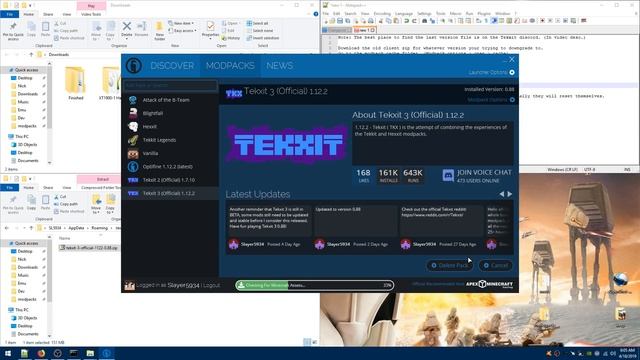
Task: Select the Vanilla modpack
Action: pyautogui.click(x=170, y=153)
